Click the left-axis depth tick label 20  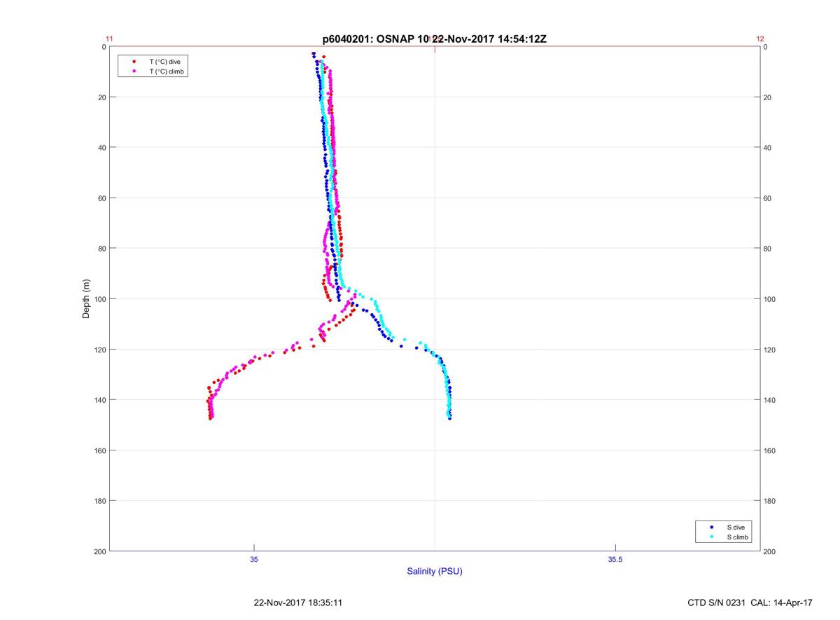(x=101, y=97)
